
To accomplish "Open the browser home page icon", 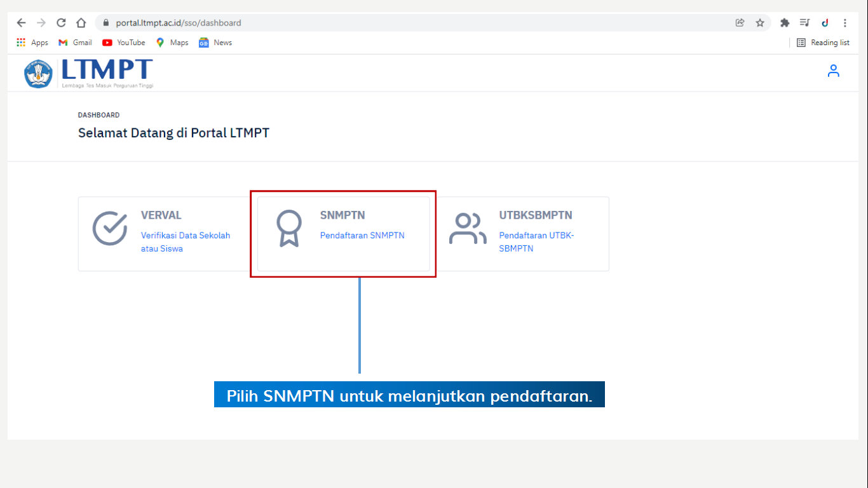I will coord(81,23).
